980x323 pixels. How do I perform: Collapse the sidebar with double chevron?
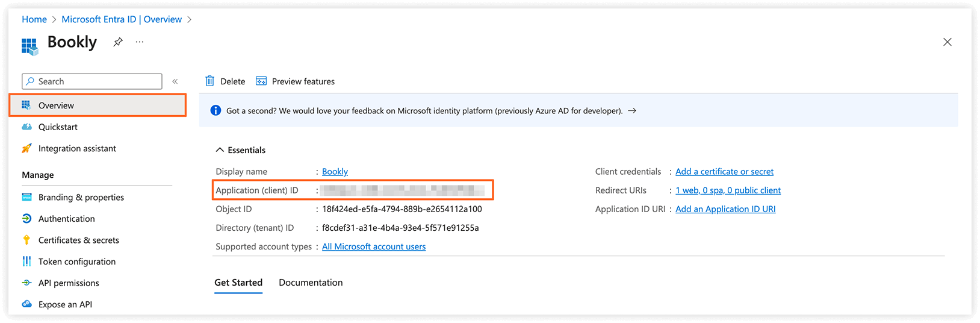pos(175,81)
